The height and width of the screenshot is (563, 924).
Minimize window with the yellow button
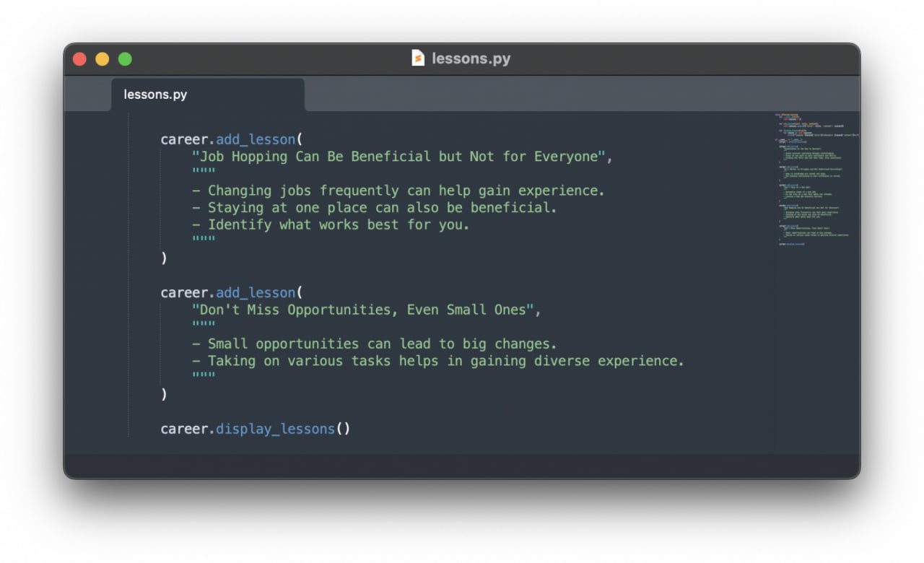coord(103,59)
